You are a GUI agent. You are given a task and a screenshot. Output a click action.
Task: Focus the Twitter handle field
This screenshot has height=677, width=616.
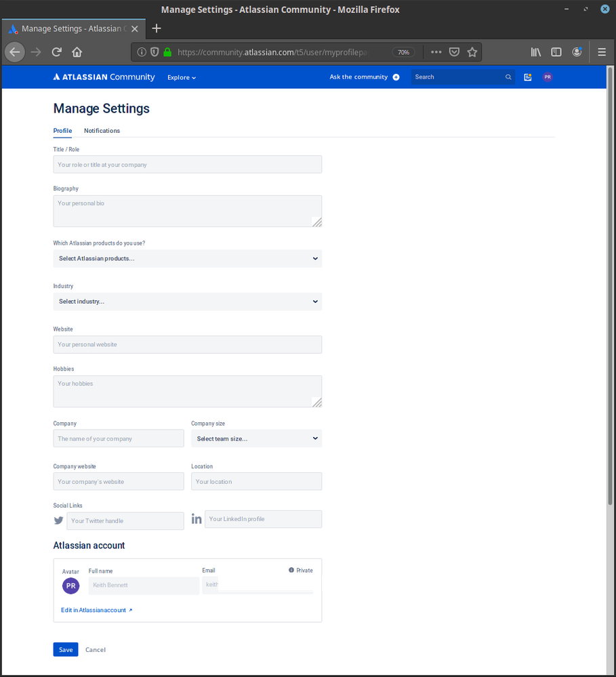coord(125,520)
